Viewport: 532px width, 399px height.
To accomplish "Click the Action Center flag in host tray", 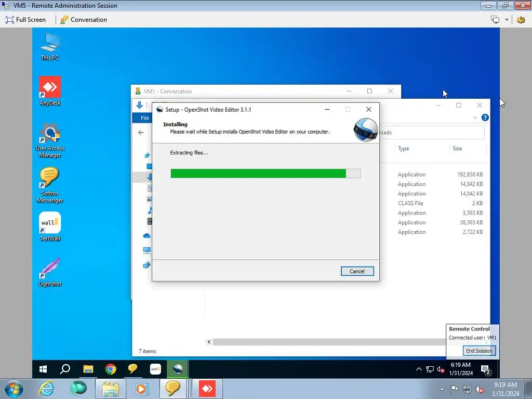I will click(454, 389).
